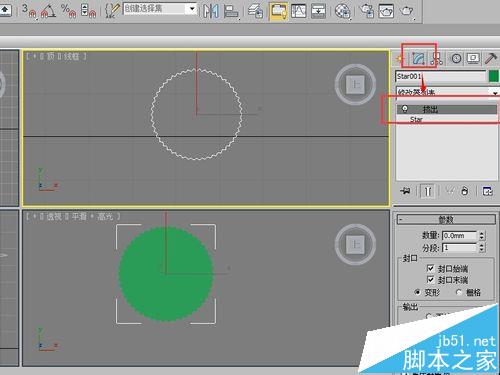Click the 数量 amount field

(x=460, y=236)
